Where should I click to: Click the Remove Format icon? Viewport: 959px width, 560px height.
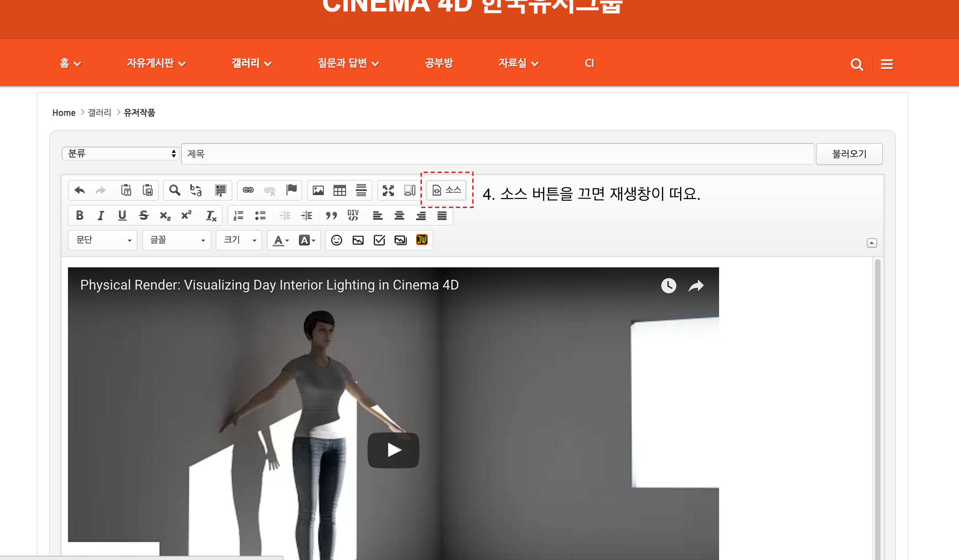coord(211,215)
